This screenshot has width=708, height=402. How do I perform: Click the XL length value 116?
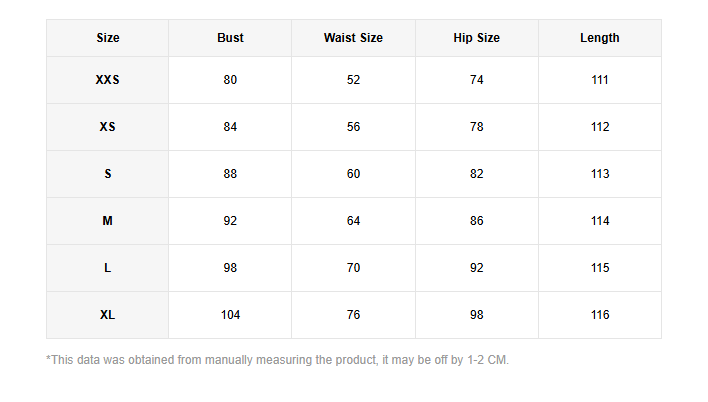tap(599, 315)
